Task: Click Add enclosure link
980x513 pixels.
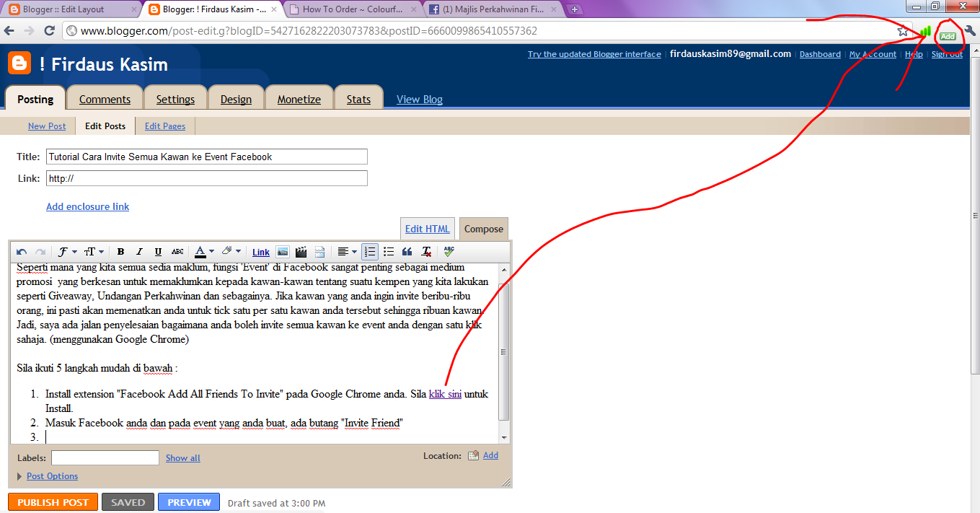Action: pyautogui.click(x=88, y=206)
